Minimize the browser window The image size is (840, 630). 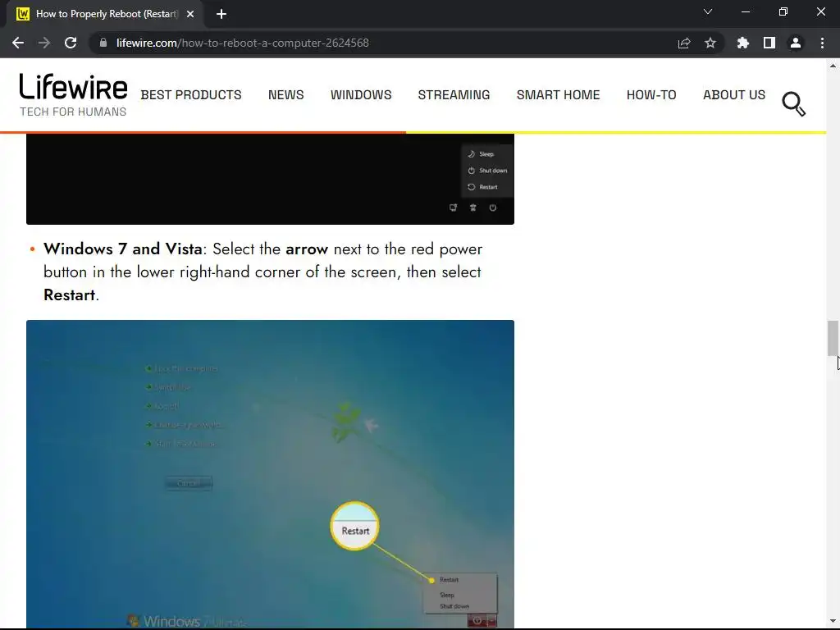click(745, 11)
